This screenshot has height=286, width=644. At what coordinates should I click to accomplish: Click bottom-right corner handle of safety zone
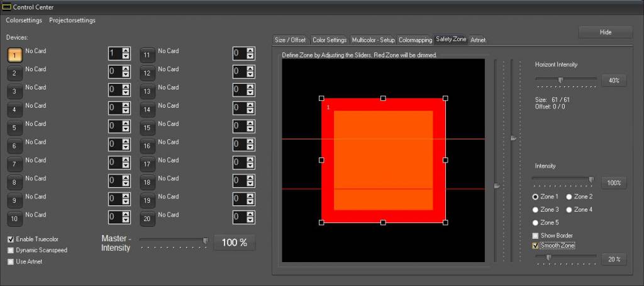[x=445, y=222]
